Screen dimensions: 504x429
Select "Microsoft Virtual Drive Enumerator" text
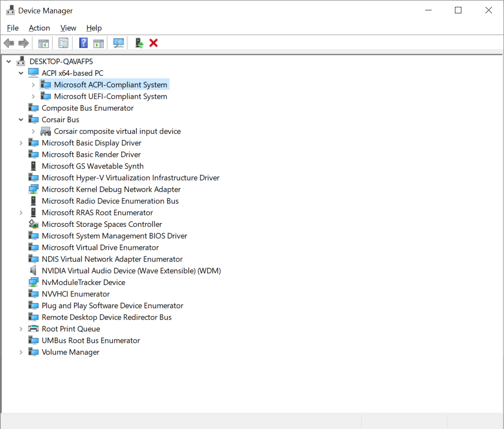pyautogui.click(x=100, y=247)
